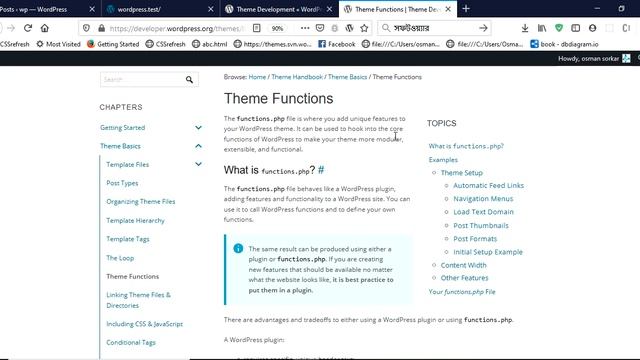Jump to Navigation Menus topic
This screenshot has width=640, height=360.
click(483, 199)
